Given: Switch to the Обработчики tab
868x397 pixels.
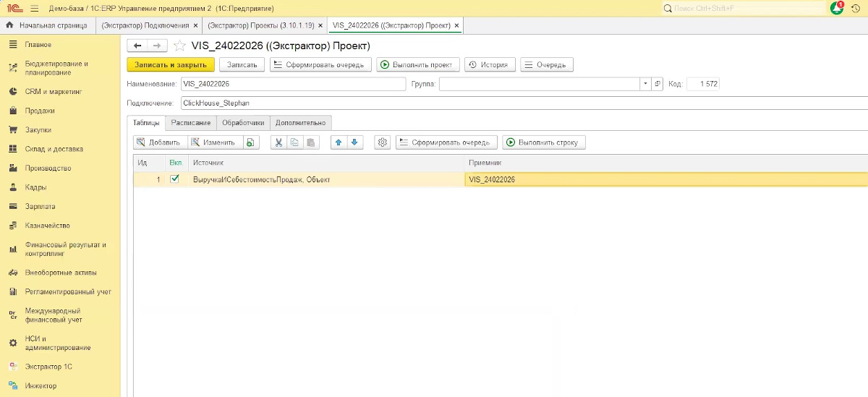Looking at the screenshot, I should (x=243, y=123).
